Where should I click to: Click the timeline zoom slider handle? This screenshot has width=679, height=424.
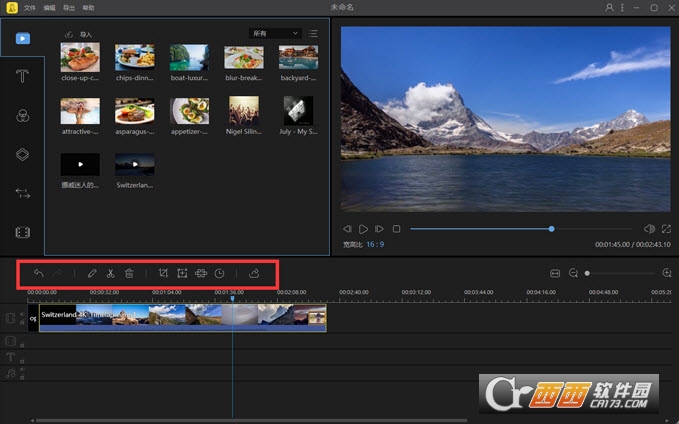click(587, 273)
